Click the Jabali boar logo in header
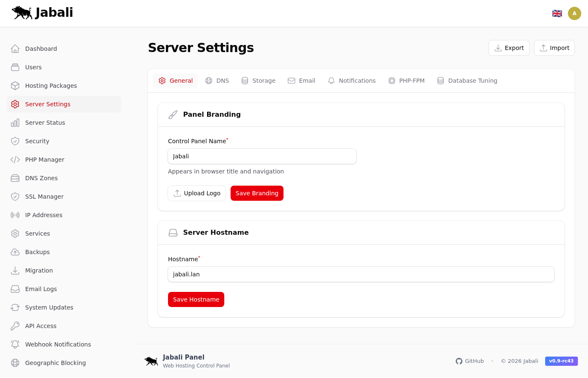Viewport: 588px width, 378px height. (22, 13)
